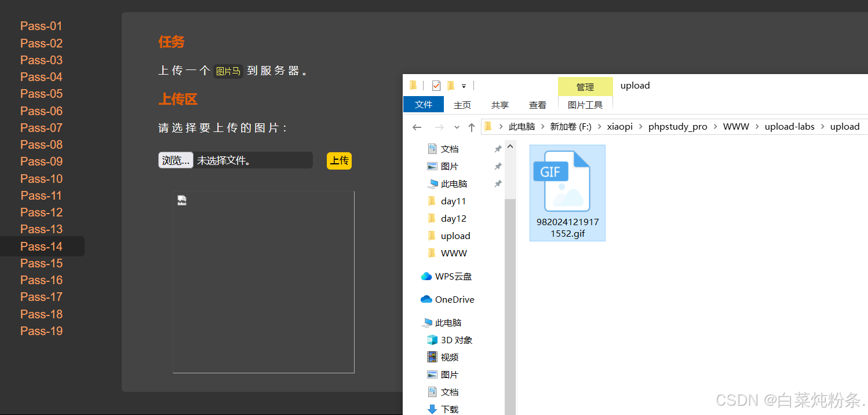Image resolution: width=868 pixels, height=415 pixels.
Task: Navigate to Pass-16 level
Action: point(41,280)
